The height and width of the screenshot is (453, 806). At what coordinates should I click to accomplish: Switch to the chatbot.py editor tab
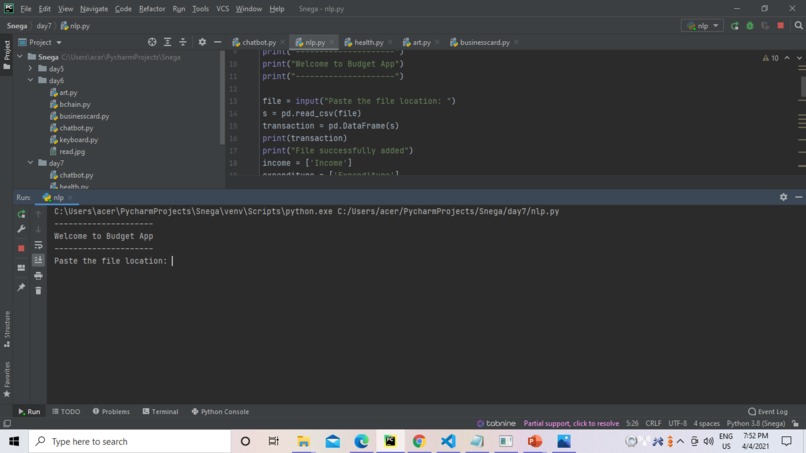point(258,42)
